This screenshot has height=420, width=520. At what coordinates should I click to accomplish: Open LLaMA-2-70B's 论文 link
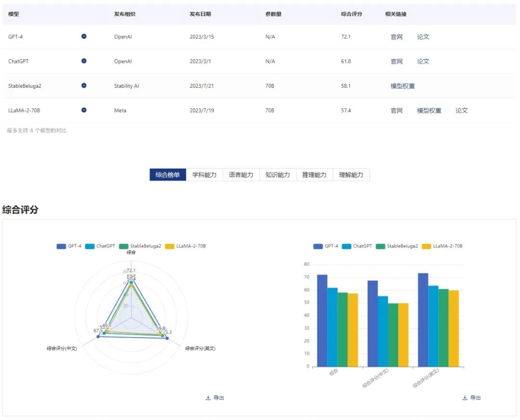pyautogui.click(x=461, y=110)
